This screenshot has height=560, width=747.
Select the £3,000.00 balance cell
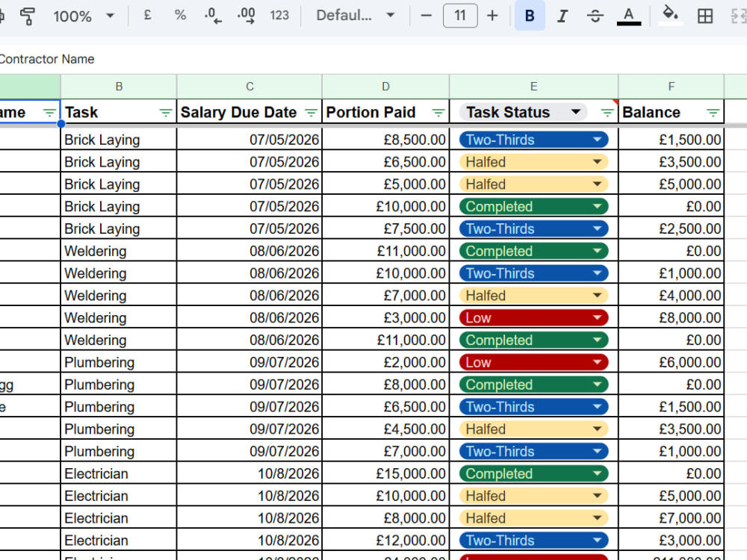tap(672, 540)
